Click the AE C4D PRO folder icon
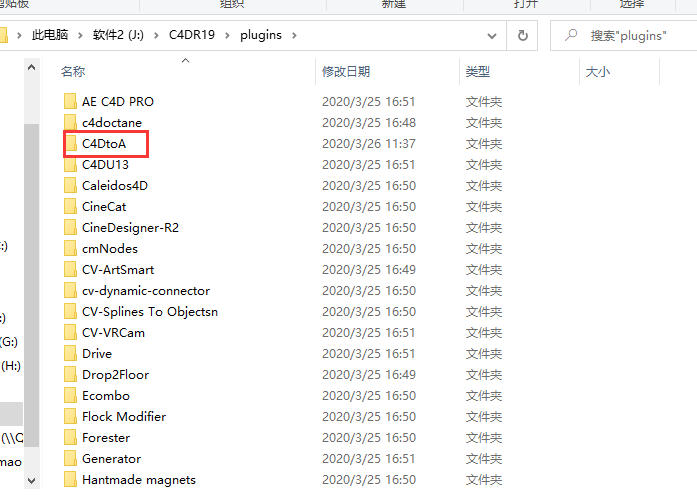Screen dimensions: 697x502 70,101
